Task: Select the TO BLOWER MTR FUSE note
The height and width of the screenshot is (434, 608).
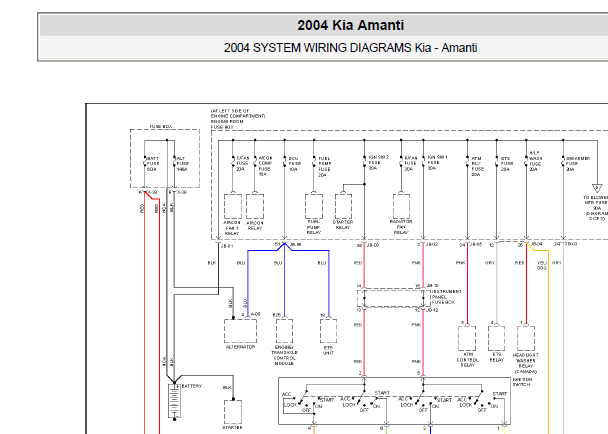Action: click(x=596, y=208)
